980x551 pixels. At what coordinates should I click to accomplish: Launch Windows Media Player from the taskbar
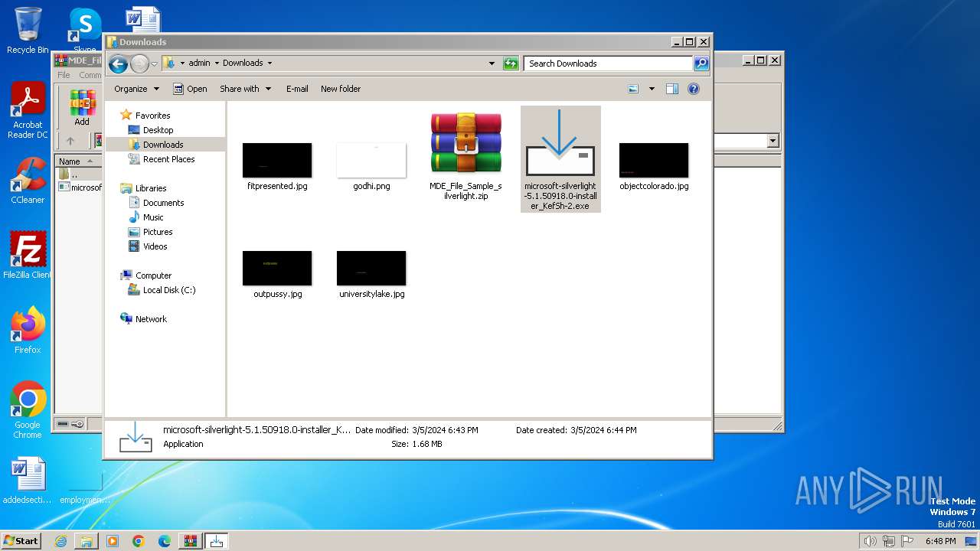113,541
